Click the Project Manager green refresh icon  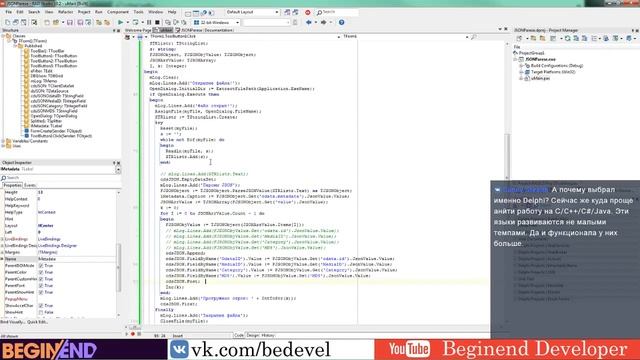tap(567, 38)
